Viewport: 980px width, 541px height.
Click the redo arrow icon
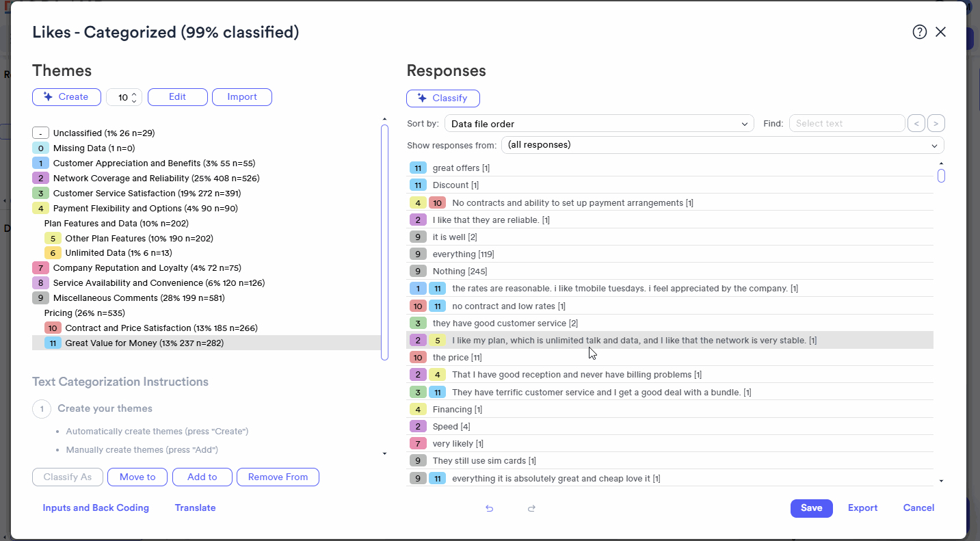point(531,508)
